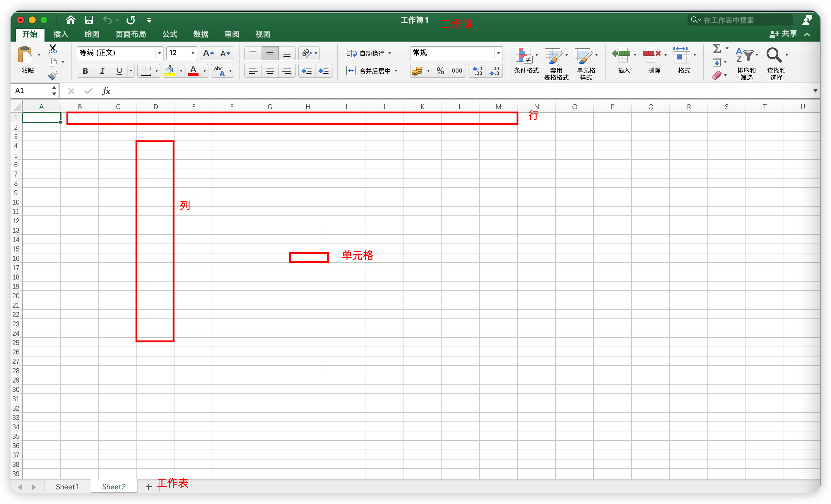
Task: Apply currency number format
Action: click(x=418, y=71)
